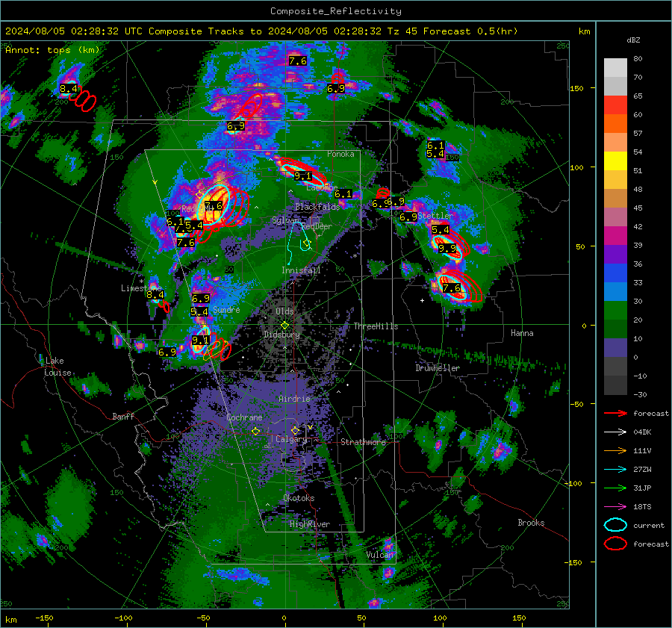
Task: Click the -150 tick label on the bottom axis
Action: pos(44,618)
